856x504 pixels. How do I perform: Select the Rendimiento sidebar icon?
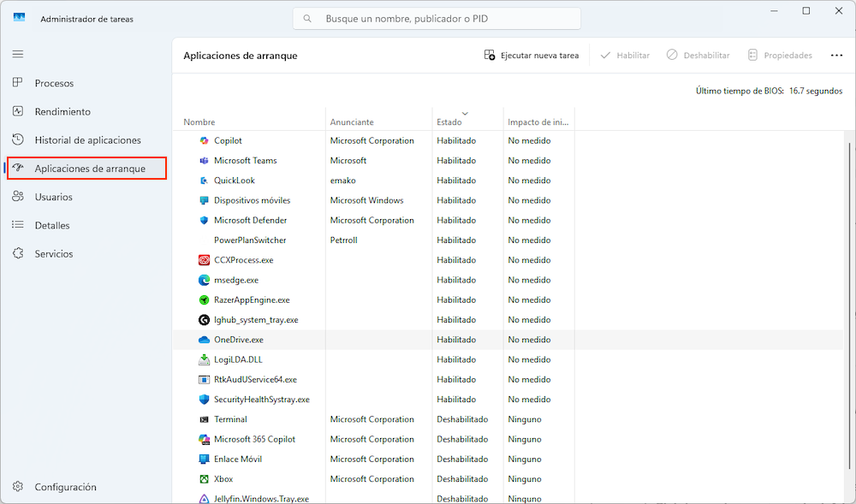coord(18,111)
